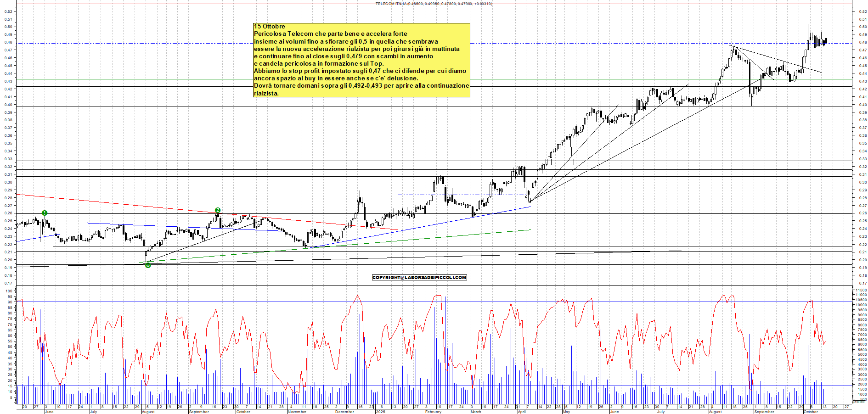Click the COPYRIGHT@LABORSADEIPICCOLI.COM label
Image resolution: width=868 pixels, height=414 pixels.
(419, 277)
